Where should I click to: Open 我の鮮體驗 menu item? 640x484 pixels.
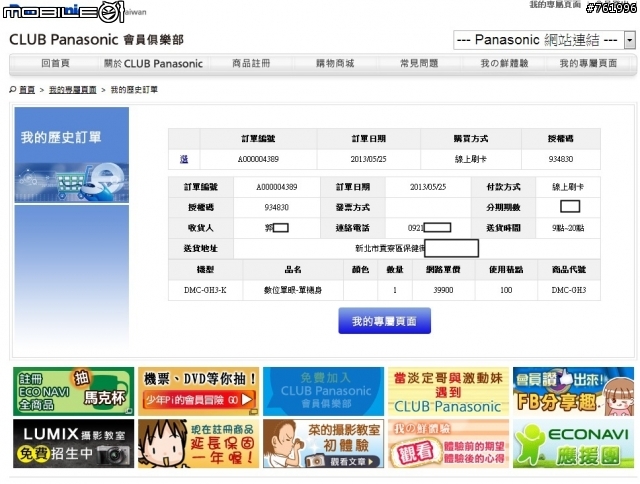tap(504, 63)
